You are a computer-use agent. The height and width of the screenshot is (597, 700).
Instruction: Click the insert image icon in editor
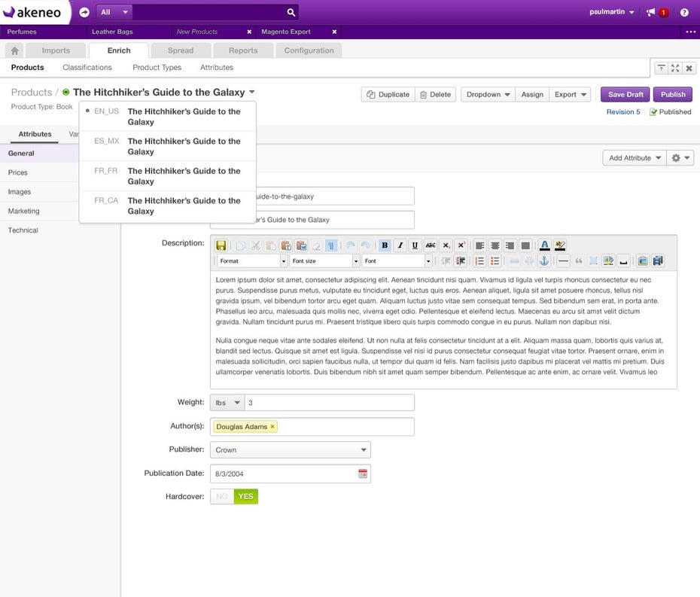coord(642,260)
